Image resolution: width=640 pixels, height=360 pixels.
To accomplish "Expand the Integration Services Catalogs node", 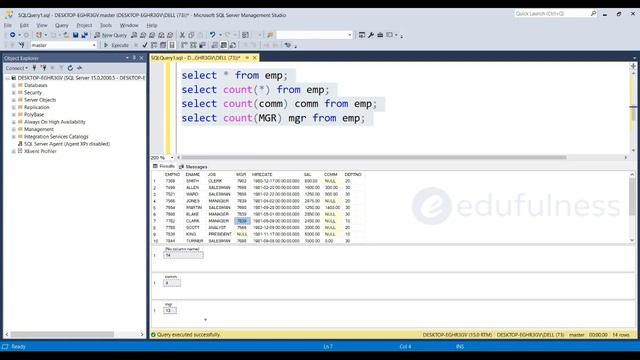I will tap(13, 137).
